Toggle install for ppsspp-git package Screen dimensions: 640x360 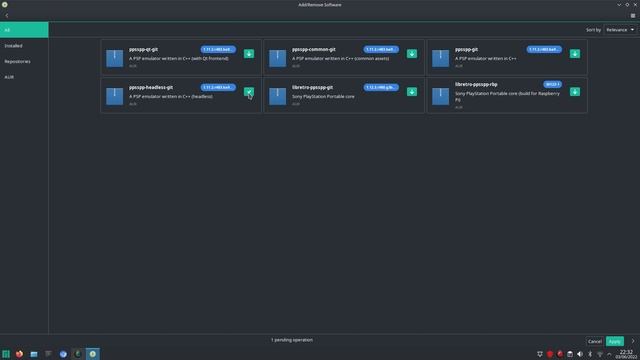(575, 54)
